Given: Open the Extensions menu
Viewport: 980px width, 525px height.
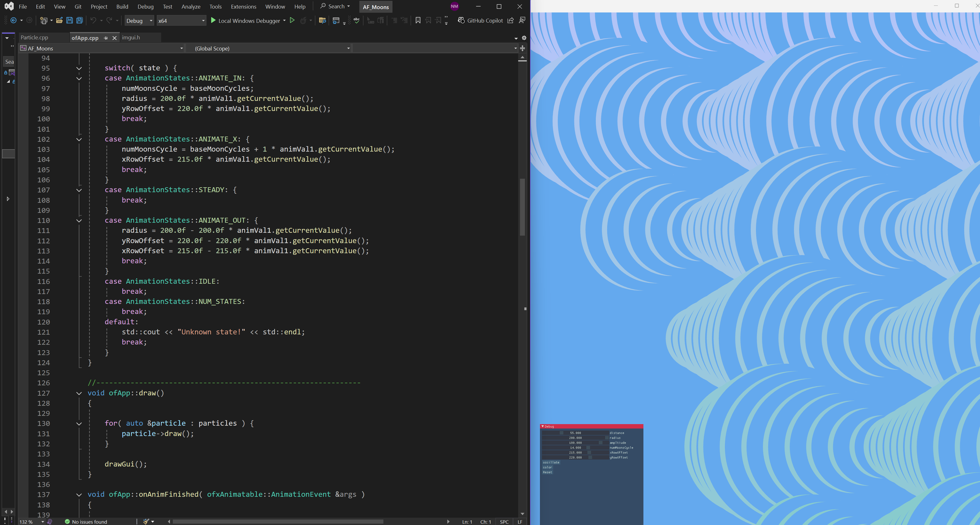Looking at the screenshot, I should (x=243, y=7).
